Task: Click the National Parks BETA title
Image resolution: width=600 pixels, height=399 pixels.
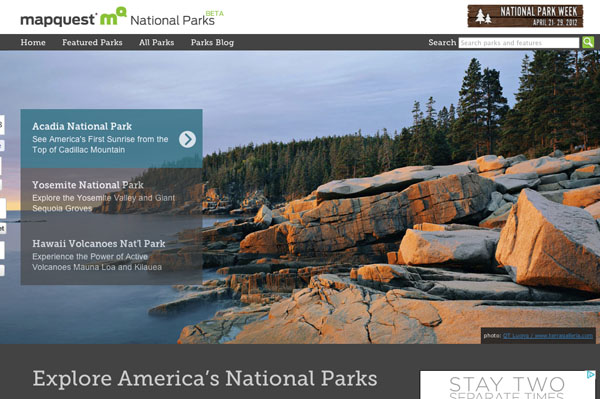Action: click(176, 19)
